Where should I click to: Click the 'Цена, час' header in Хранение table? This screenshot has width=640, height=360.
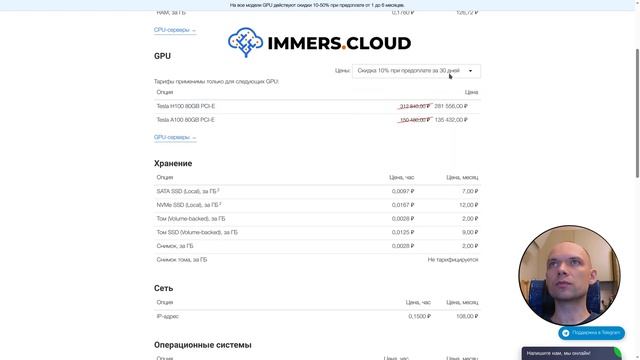click(402, 178)
